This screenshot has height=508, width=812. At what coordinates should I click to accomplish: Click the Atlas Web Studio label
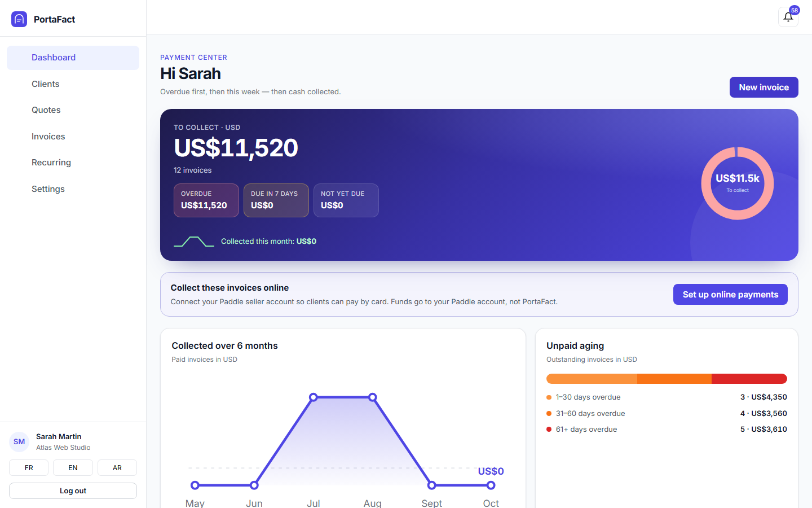point(63,448)
